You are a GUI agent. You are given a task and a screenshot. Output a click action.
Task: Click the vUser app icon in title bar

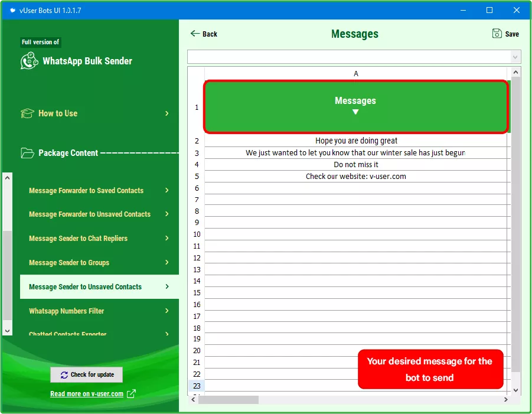(x=12, y=11)
